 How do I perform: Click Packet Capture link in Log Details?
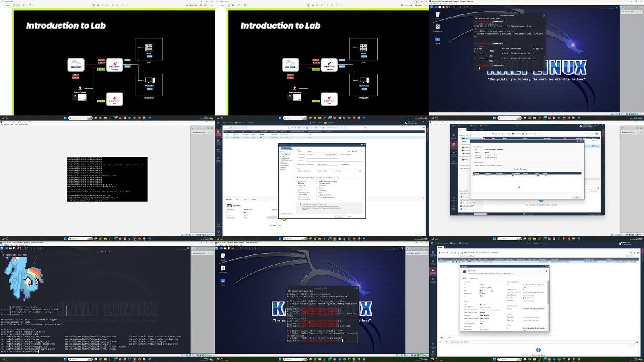(528, 298)
